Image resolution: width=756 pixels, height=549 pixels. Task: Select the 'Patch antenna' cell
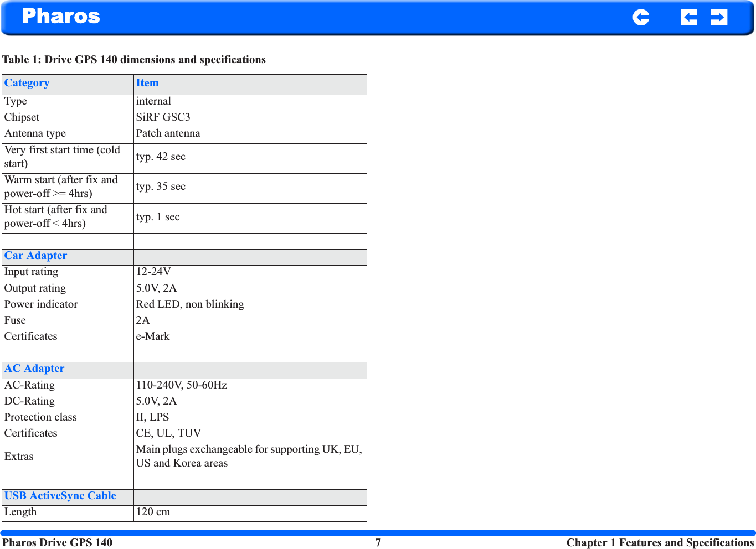[168, 133]
